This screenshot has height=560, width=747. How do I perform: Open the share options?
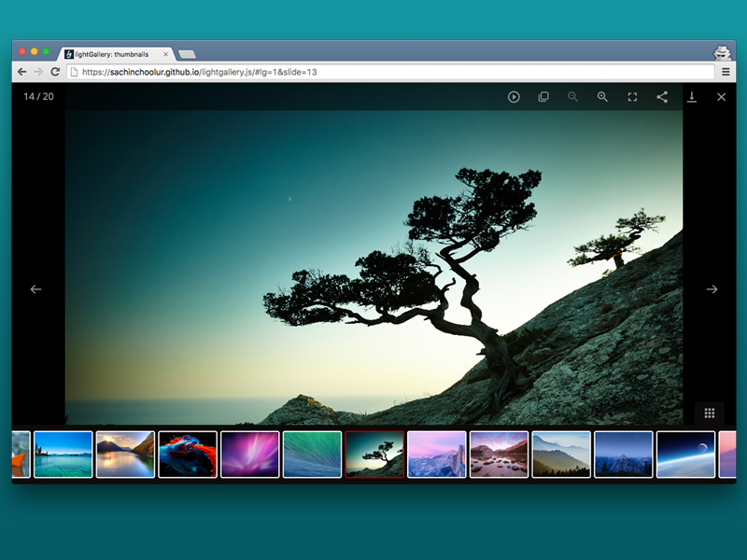[x=662, y=97]
